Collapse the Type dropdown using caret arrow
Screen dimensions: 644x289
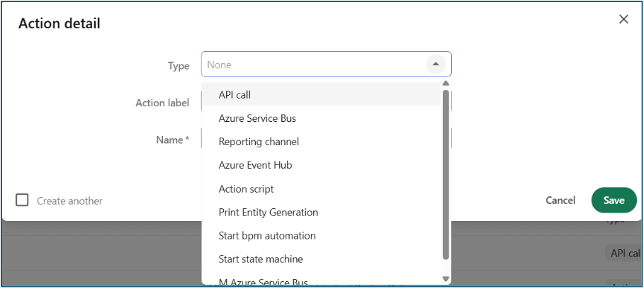(x=436, y=64)
